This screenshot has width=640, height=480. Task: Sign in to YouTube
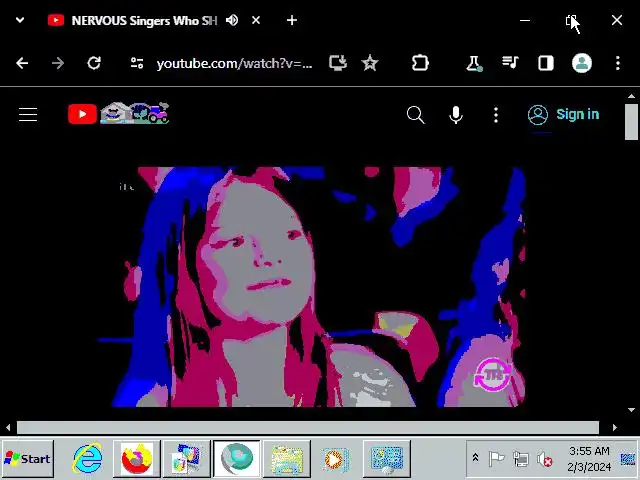(564, 115)
